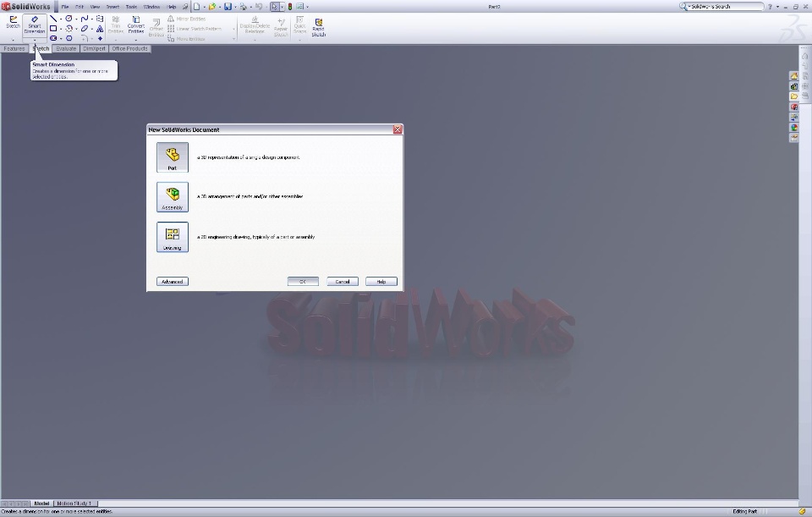Choose the Arc sketch tool

point(69,29)
